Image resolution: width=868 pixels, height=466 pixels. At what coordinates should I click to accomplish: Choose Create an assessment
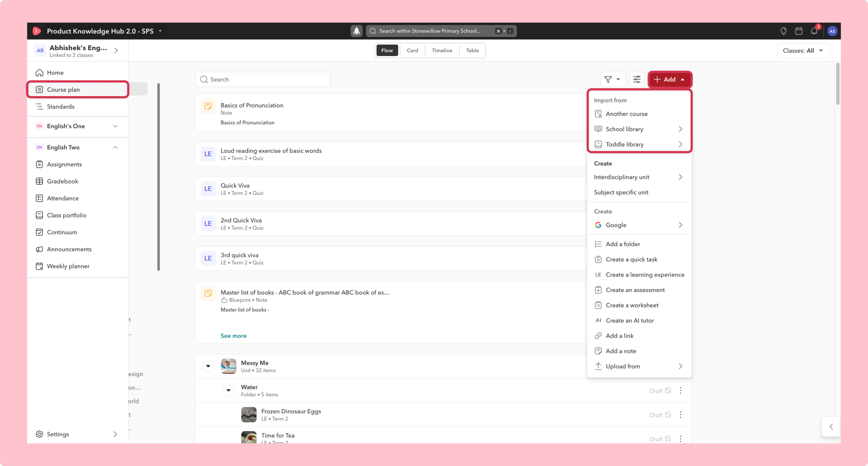(639, 290)
